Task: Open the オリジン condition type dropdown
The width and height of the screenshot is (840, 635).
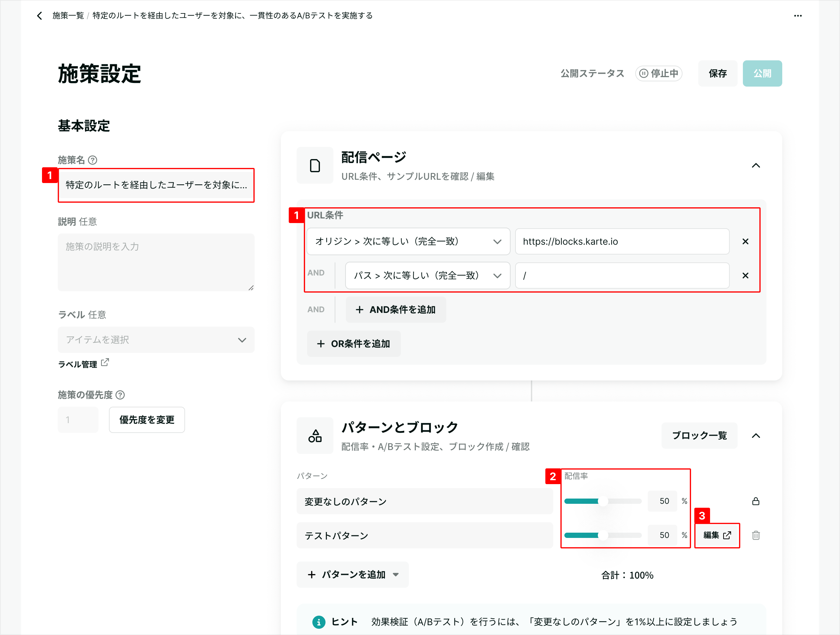Action: pyautogui.click(x=408, y=241)
